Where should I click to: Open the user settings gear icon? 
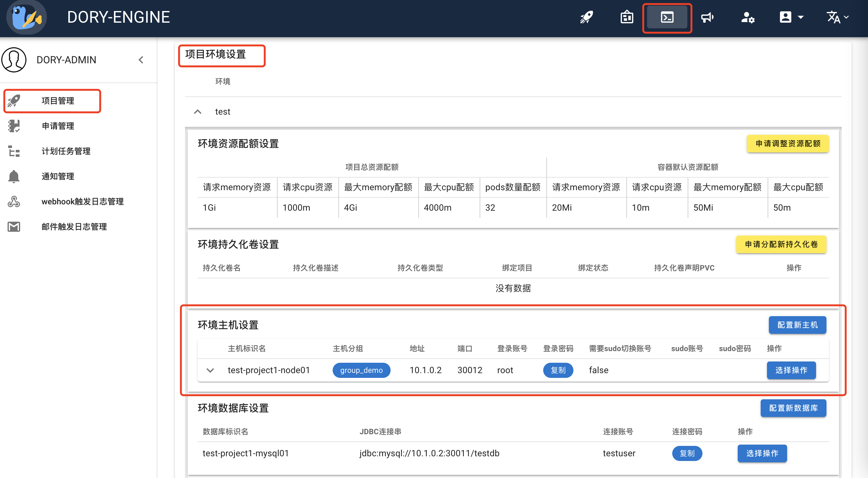tap(748, 17)
